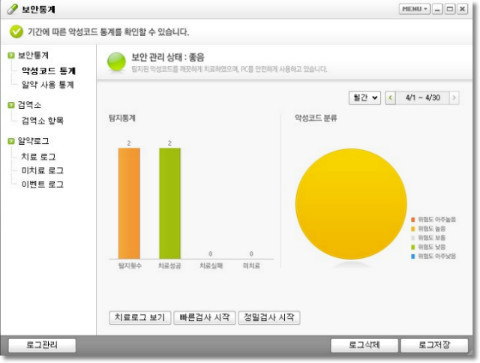The width and height of the screenshot is (480, 363).
Task: Go to the previous period with the left arrow
Action: pyautogui.click(x=390, y=98)
